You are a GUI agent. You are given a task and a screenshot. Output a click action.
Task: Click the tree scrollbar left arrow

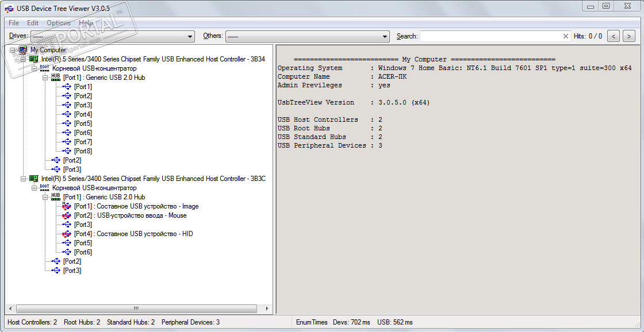point(10,308)
